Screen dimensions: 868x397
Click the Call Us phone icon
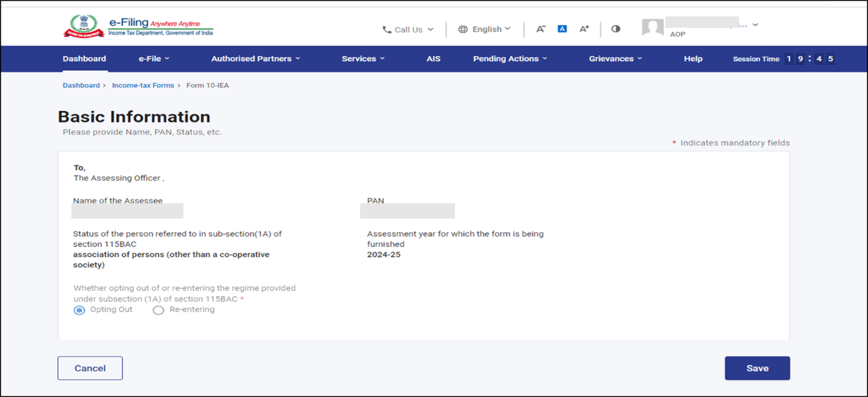[386, 29]
